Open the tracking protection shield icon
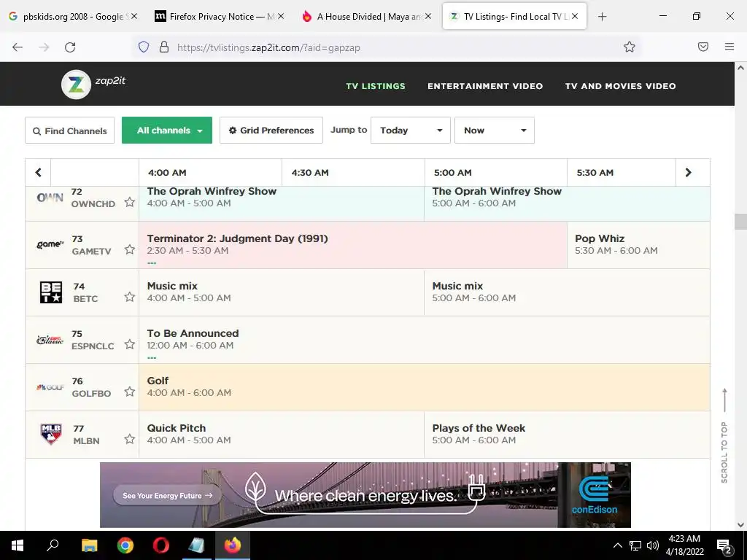This screenshot has height=560, width=747. point(144,47)
